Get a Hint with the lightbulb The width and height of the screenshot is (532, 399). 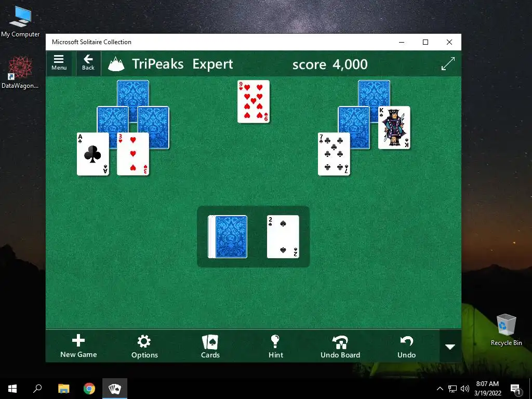point(275,346)
